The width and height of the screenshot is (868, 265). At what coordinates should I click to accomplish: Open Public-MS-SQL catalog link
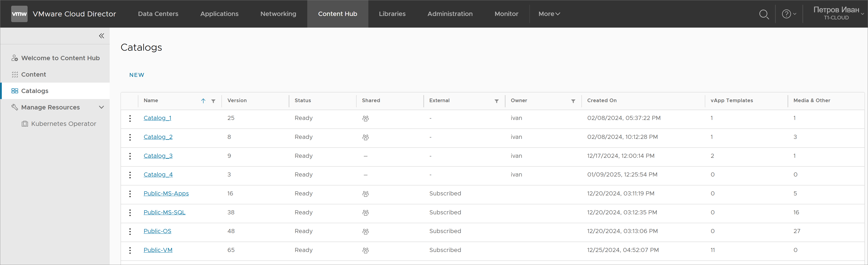point(164,212)
